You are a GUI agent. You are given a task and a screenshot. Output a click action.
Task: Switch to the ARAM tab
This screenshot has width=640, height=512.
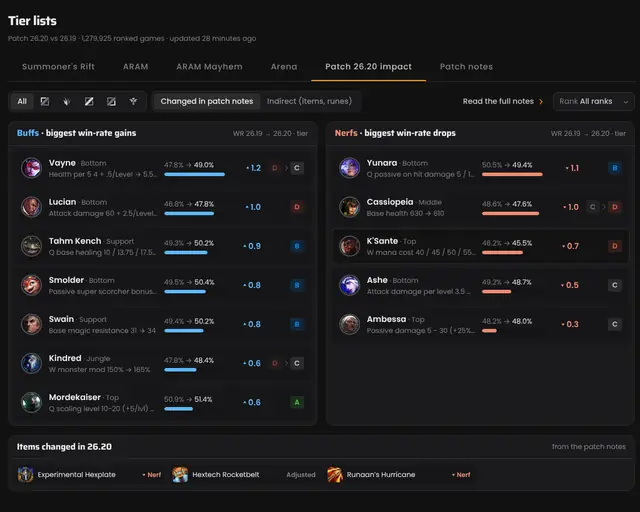click(x=136, y=67)
